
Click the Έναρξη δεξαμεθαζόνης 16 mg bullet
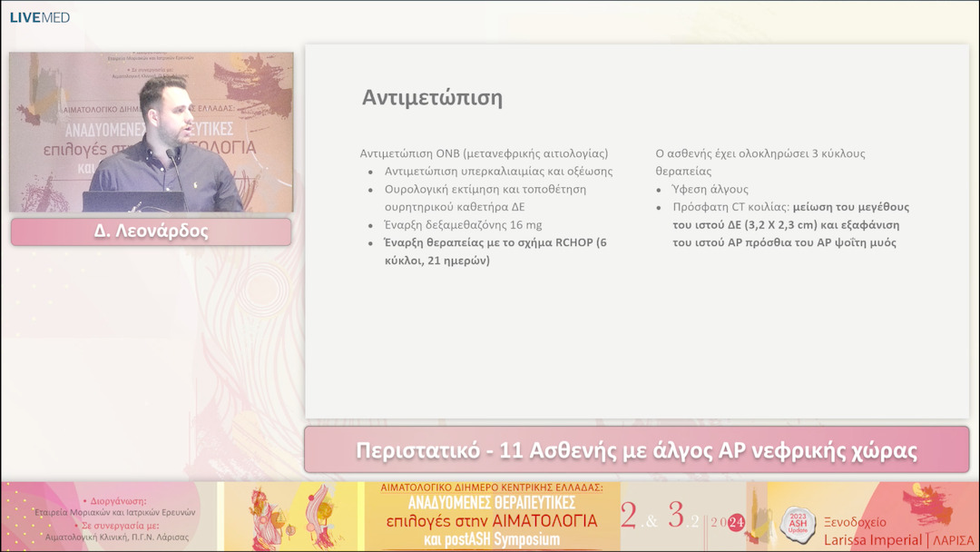pos(463,224)
